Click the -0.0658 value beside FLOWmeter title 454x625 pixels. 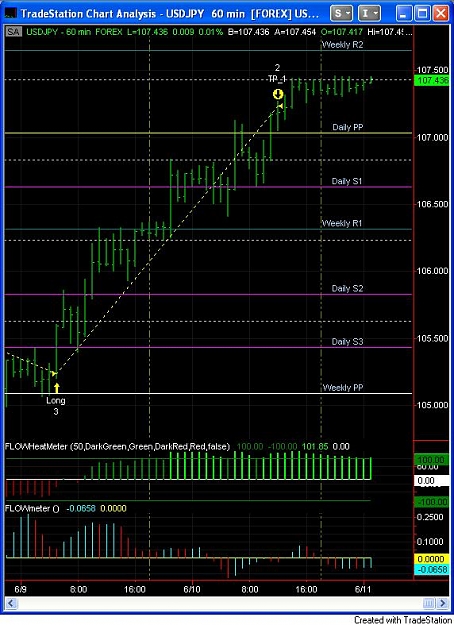pyautogui.click(x=81, y=509)
